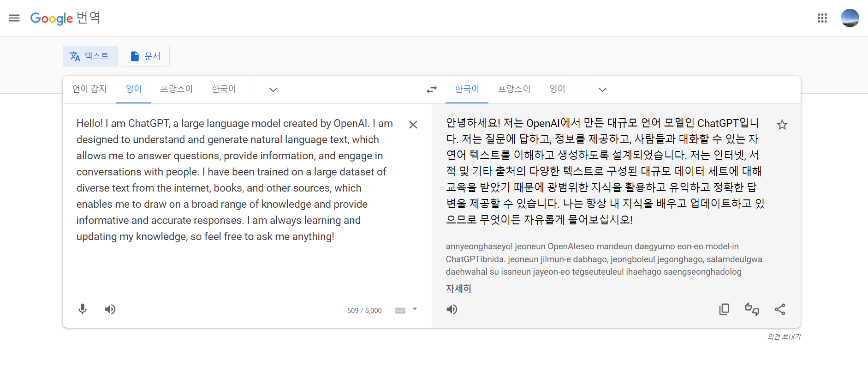Share the translation

(780, 309)
